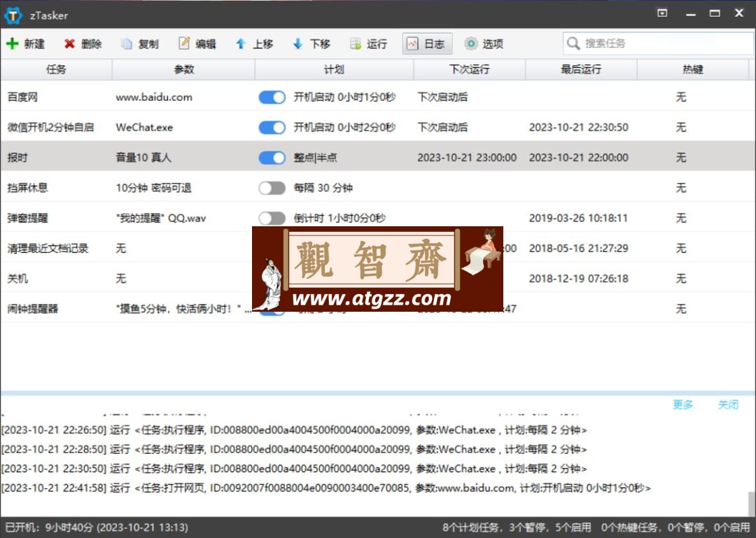Click the Copy task icon
Image resolution: width=756 pixels, height=538 pixels.
tap(126, 44)
